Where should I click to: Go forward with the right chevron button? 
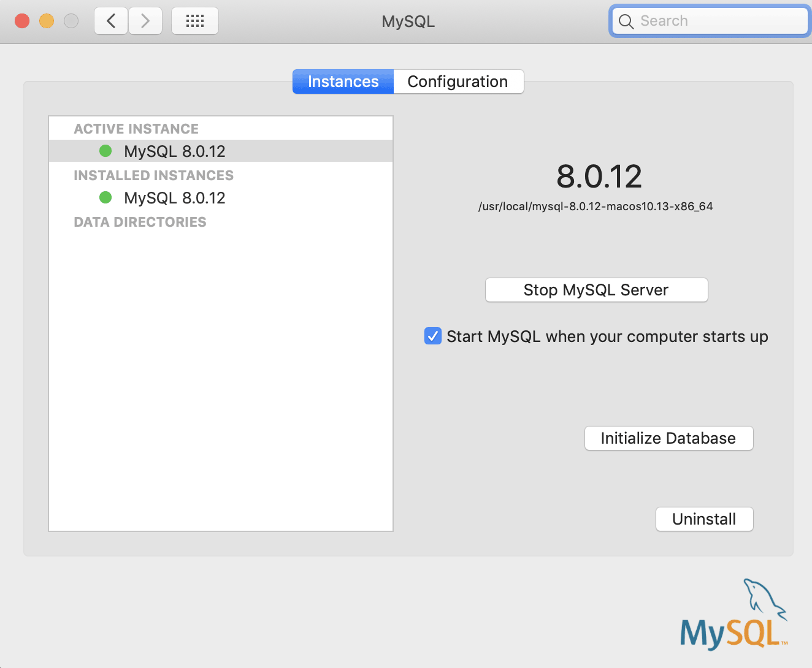145,21
